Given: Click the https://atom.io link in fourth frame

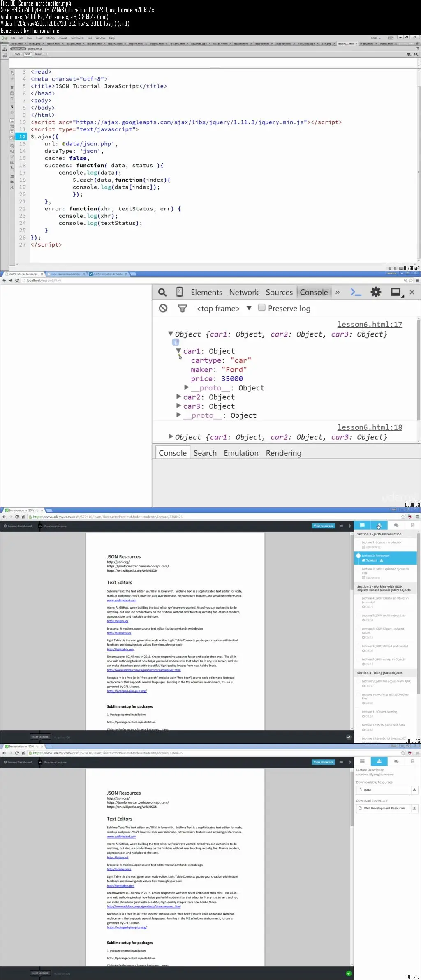Looking at the screenshot, I should tap(118, 858).
